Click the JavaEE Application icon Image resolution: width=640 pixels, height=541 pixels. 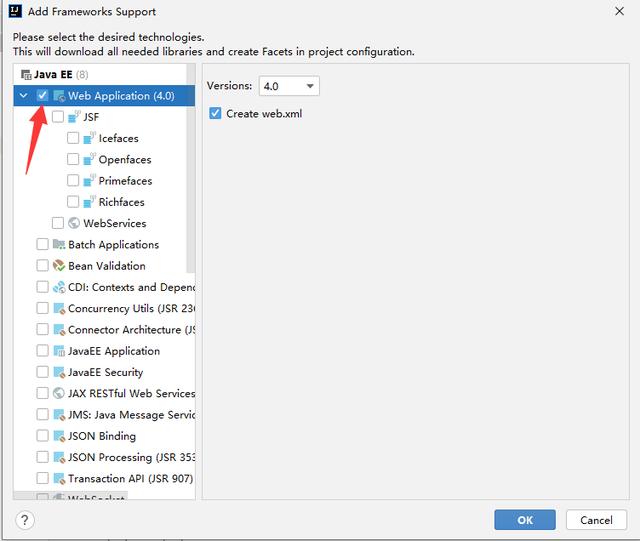coord(59,351)
